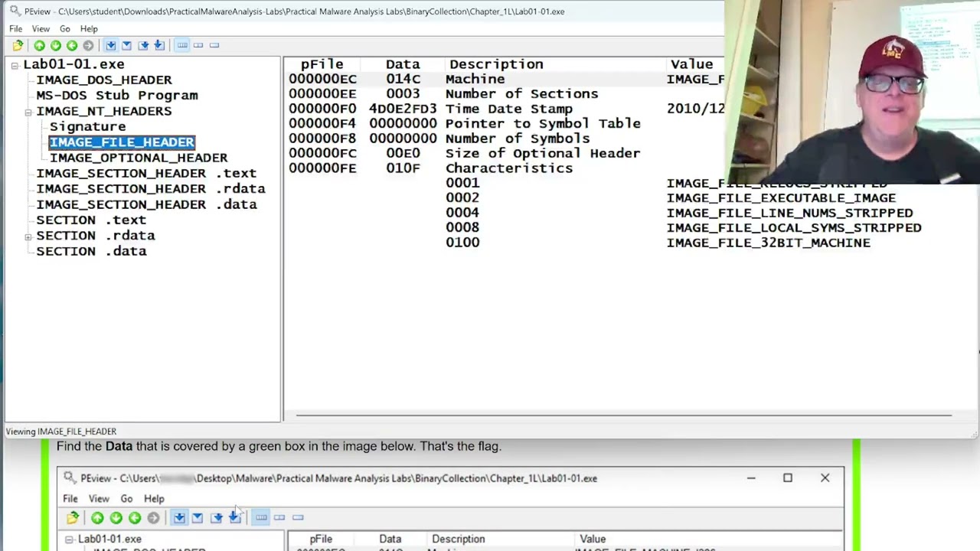This screenshot has height=551, width=980.
Task: Collapse the IMAGE_NT_HEADERS tree node
Action: coord(28,112)
